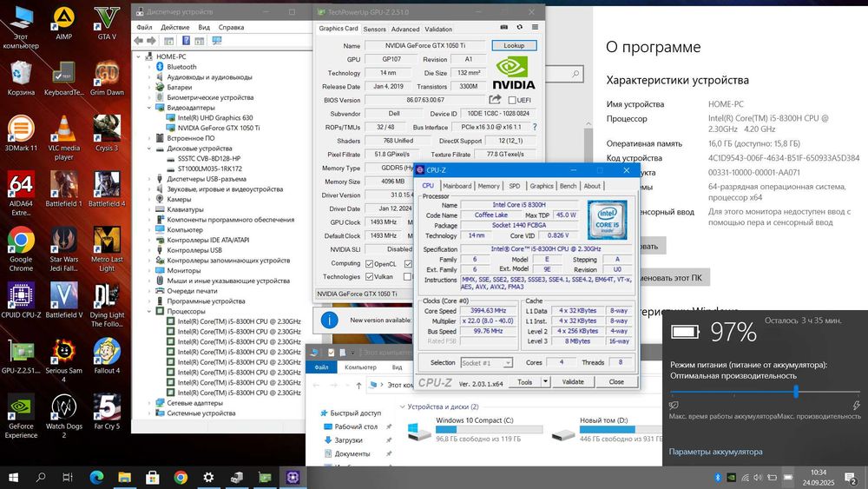Switch to the Sensors tab in GPU-Z
Screen dimensions: 868x489
point(375,29)
